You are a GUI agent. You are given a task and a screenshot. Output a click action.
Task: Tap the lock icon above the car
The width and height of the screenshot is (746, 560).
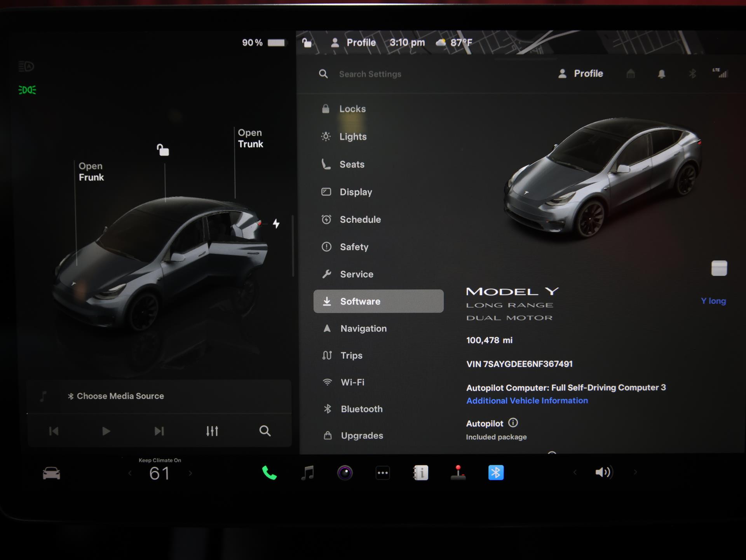[x=163, y=150]
